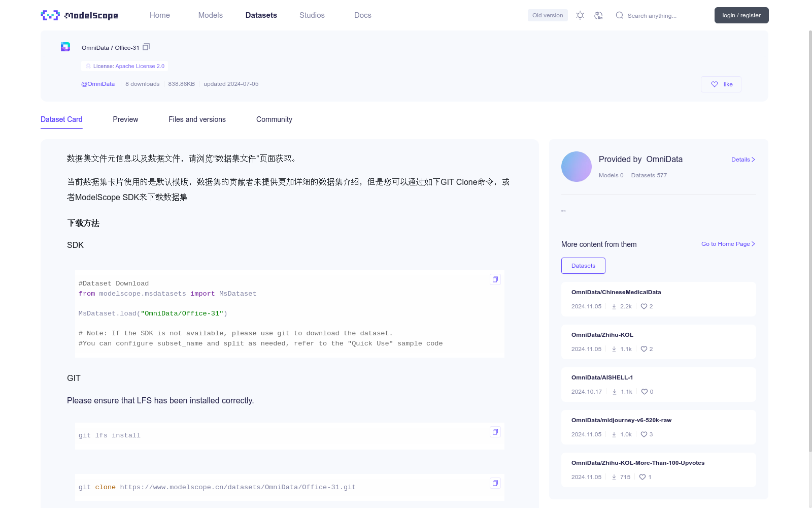Click the login / register button
812x508 pixels.
(x=741, y=15)
